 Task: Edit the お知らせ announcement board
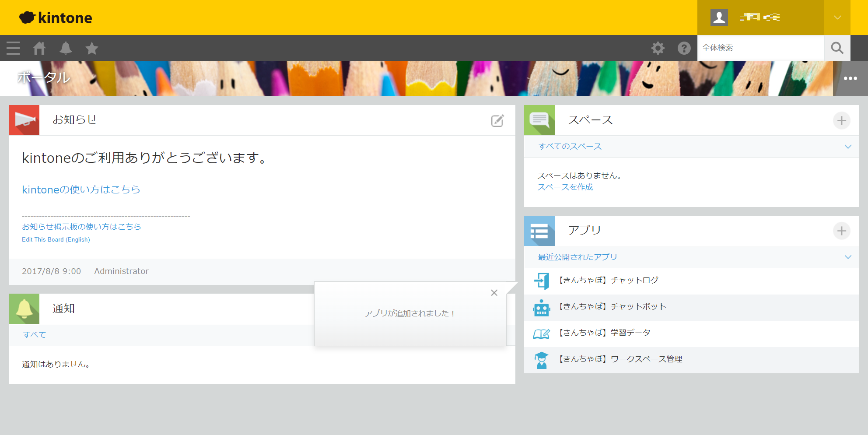click(x=497, y=121)
